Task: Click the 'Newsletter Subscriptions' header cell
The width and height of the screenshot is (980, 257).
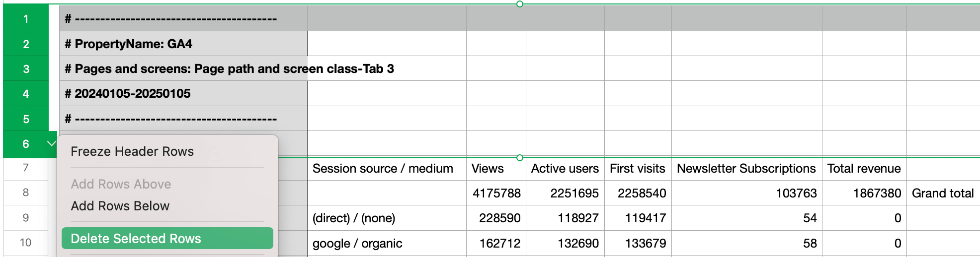Action: (x=747, y=169)
